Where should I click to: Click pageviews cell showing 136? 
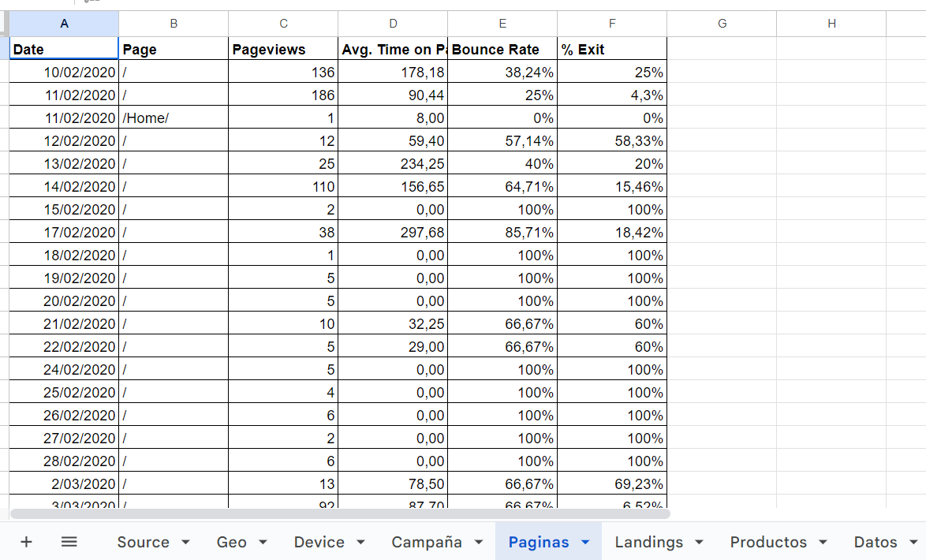coord(283,72)
